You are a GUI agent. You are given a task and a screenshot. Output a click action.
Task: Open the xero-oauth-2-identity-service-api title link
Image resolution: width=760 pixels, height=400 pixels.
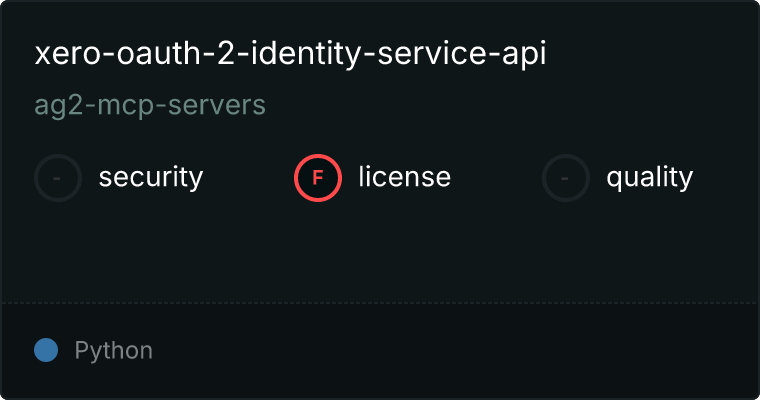pyautogui.click(x=290, y=55)
